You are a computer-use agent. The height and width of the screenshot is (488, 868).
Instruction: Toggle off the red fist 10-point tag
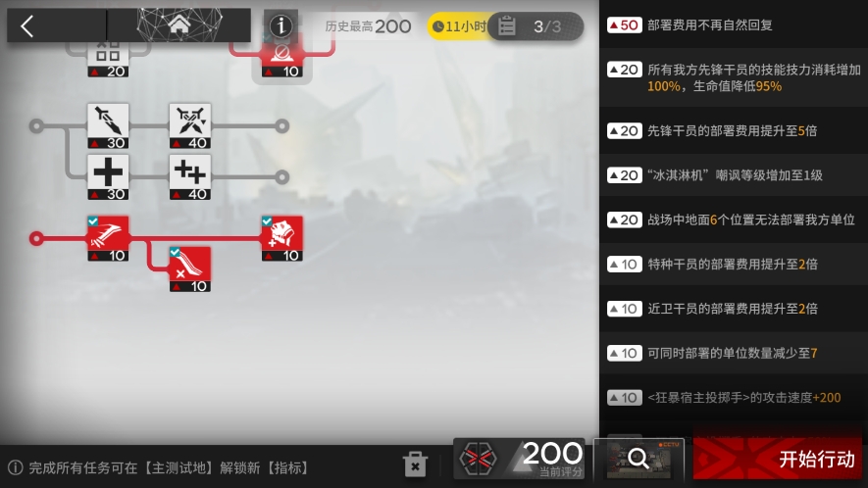pos(282,238)
